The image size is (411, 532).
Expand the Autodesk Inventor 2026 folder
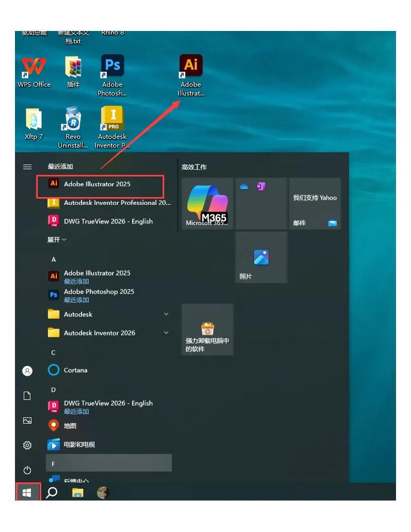tap(108, 333)
